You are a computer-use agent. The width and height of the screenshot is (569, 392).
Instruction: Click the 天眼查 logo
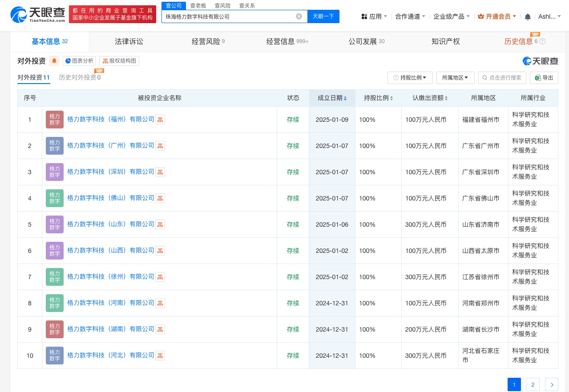(x=37, y=15)
